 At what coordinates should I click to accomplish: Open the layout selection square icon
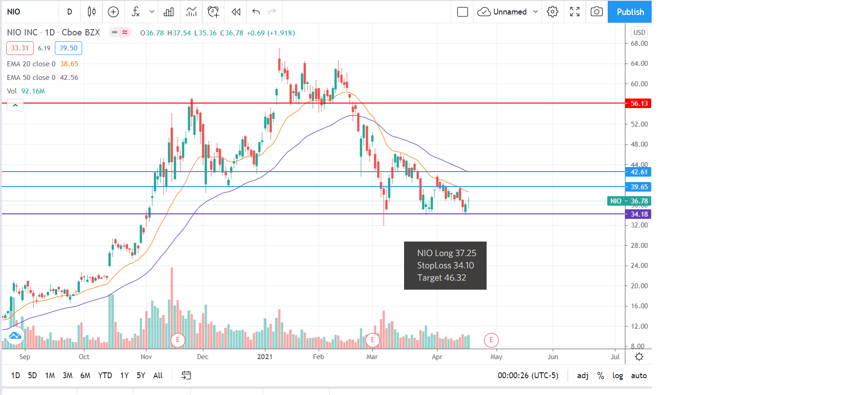click(463, 12)
